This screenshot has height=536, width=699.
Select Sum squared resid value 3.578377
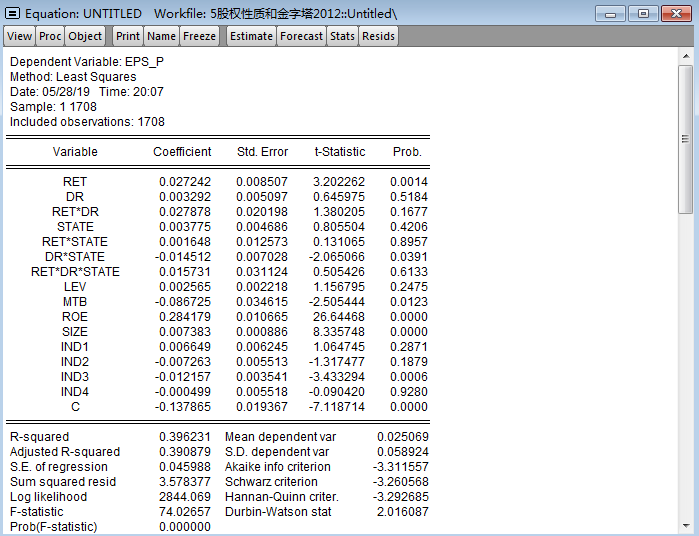pyautogui.click(x=185, y=482)
